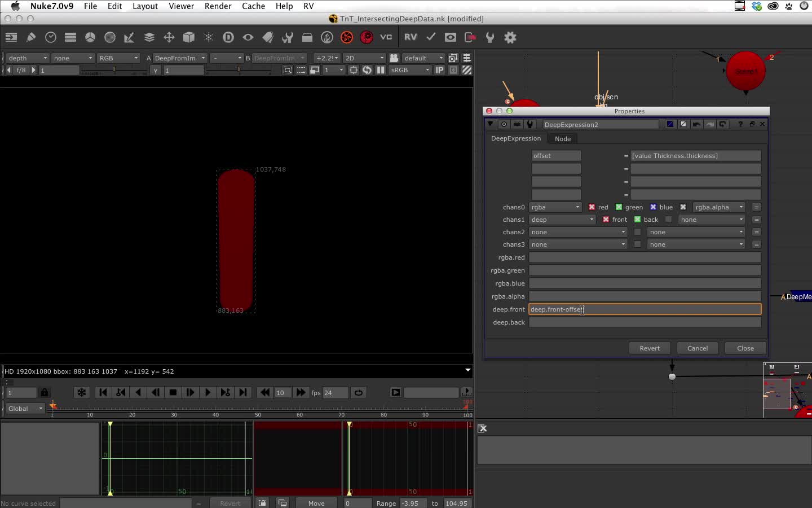Switch to the Node tab

[562, 139]
